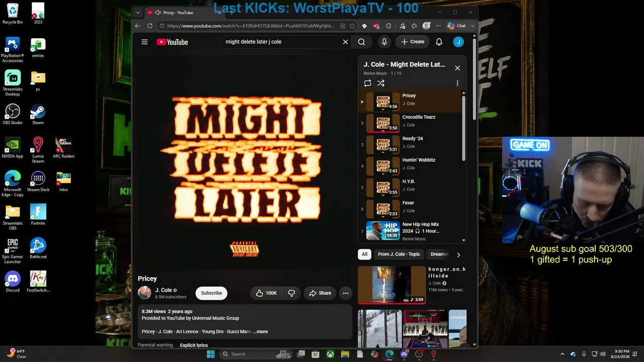The image size is (644, 362).
Task: Open the YouTube account avatar menu
Action: coord(458,42)
